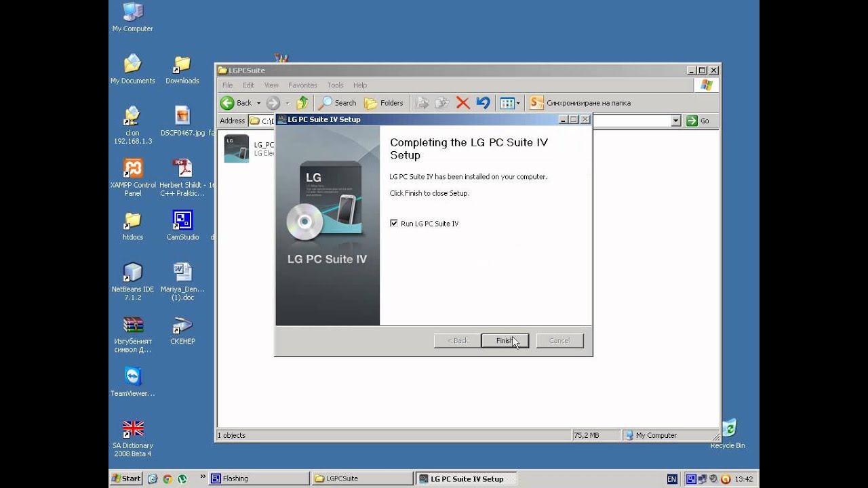The height and width of the screenshot is (488, 868).
Task: Click the Forward arrow in Explorer toolbar
Action: pyautogui.click(x=273, y=103)
